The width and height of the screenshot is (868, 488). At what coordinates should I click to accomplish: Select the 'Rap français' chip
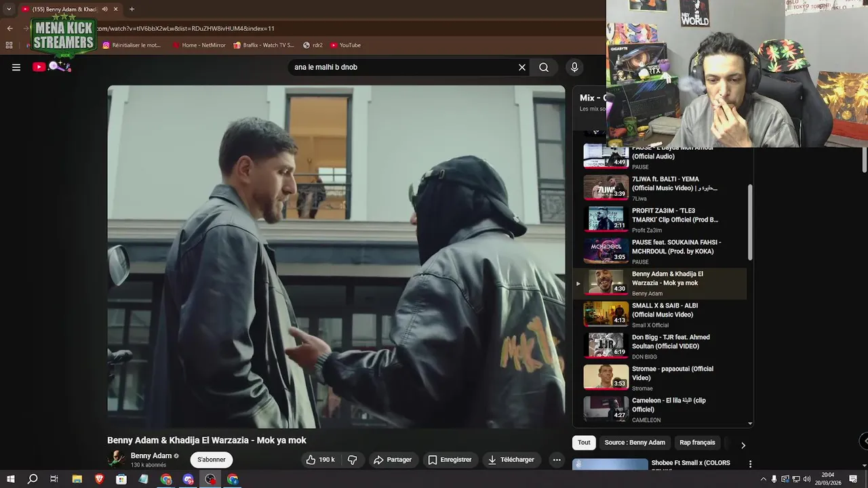tap(697, 443)
